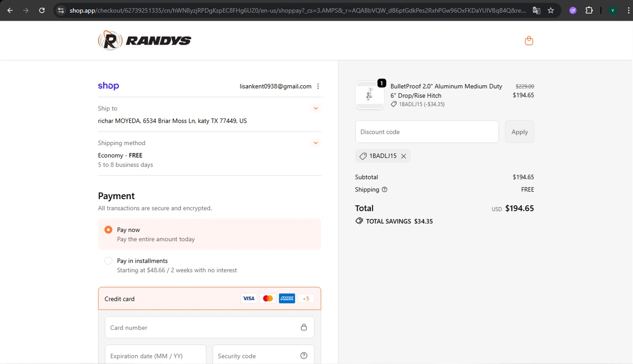
Task: Show the +5 more card types
Action: click(x=306, y=299)
